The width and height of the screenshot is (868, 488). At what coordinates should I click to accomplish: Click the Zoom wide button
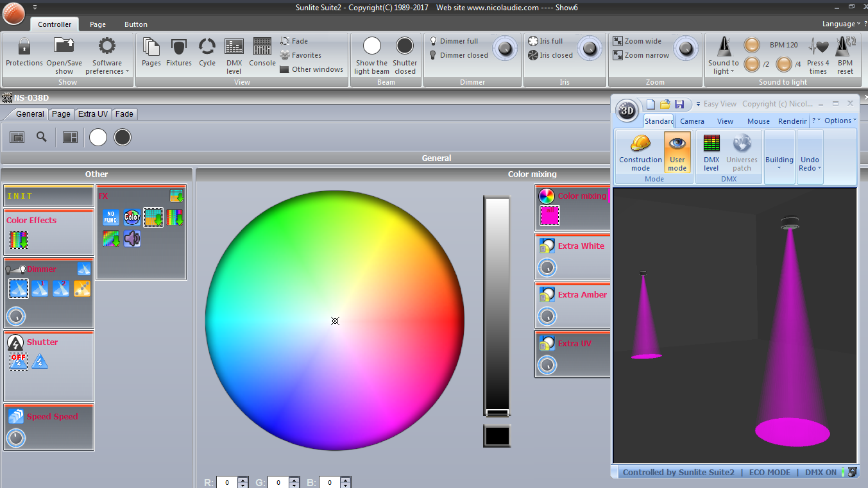(637, 41)
